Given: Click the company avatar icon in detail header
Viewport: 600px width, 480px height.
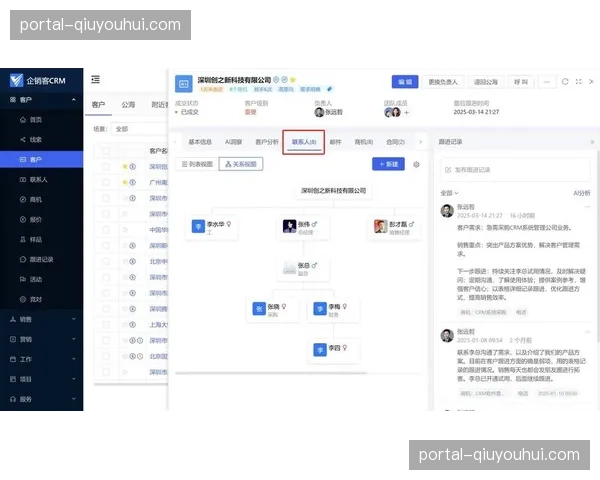Looking at the screenshot, I should (184, 84).
